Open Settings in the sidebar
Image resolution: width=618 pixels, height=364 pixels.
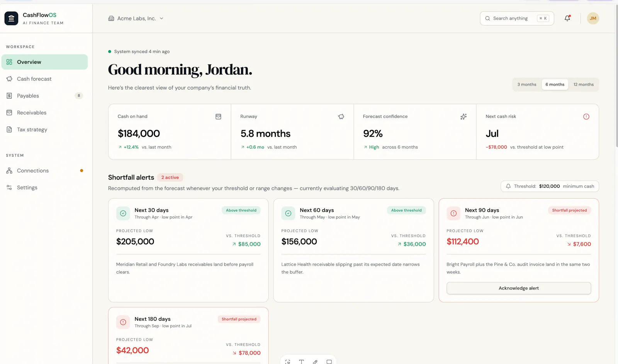pyautogui.click(x=44, y=188)
